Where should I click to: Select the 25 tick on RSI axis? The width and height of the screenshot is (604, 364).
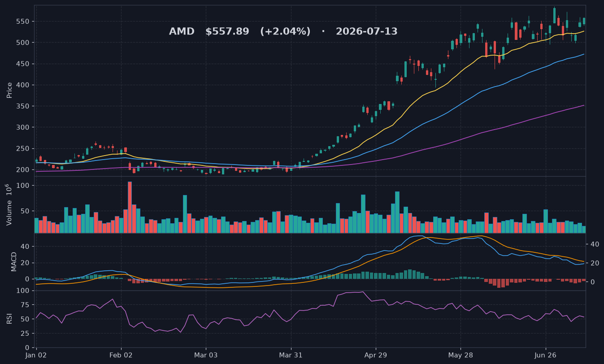click(x=25, y=334)
